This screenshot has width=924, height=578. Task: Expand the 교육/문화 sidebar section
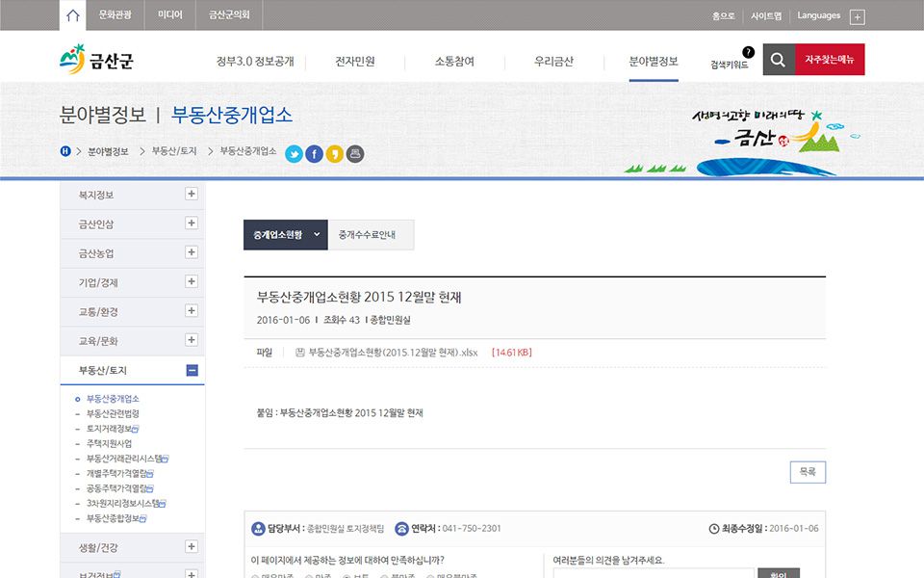tap(192, 340)
